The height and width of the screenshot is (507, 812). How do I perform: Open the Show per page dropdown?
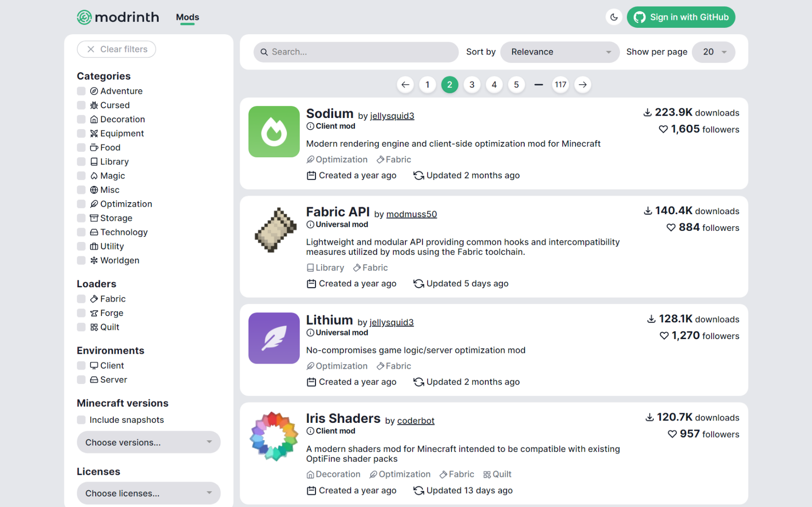[x=713, y=52]
